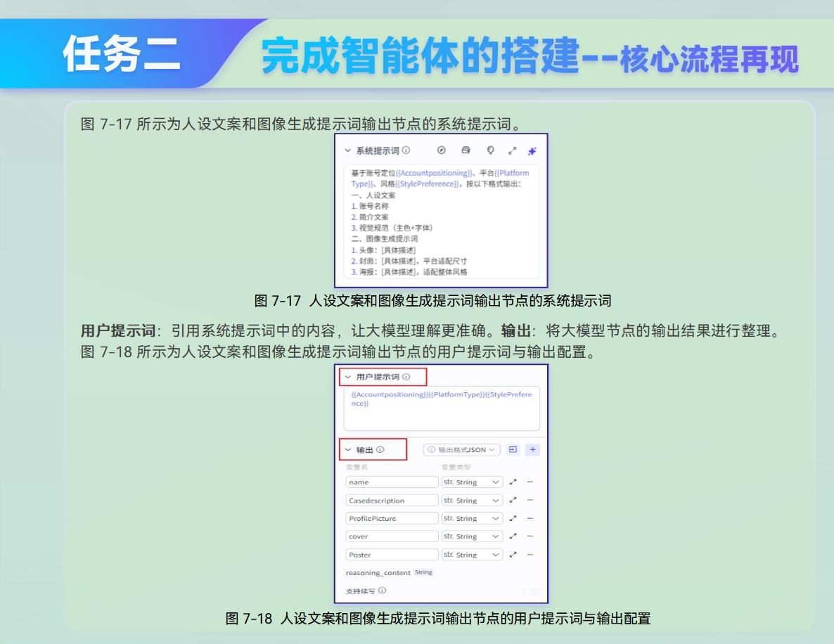Click inside the user prompt text box
834x644 pixels.
(x=442, y=408)
